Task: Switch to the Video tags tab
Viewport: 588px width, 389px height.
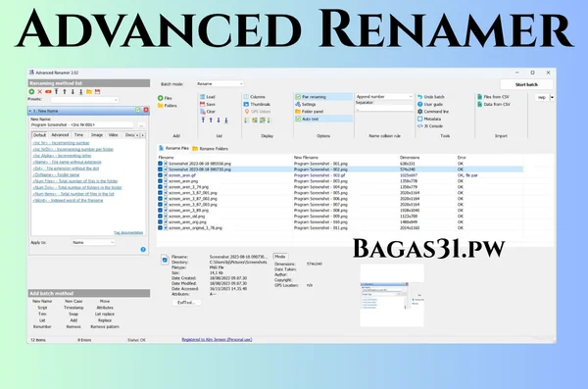Action: [x=114, y=135]
